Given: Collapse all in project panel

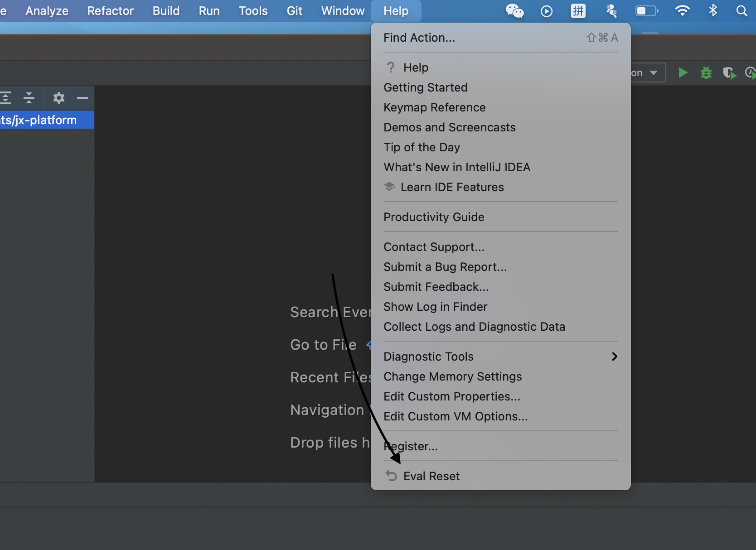Looking at the screenshot, I should coord(29,98).
